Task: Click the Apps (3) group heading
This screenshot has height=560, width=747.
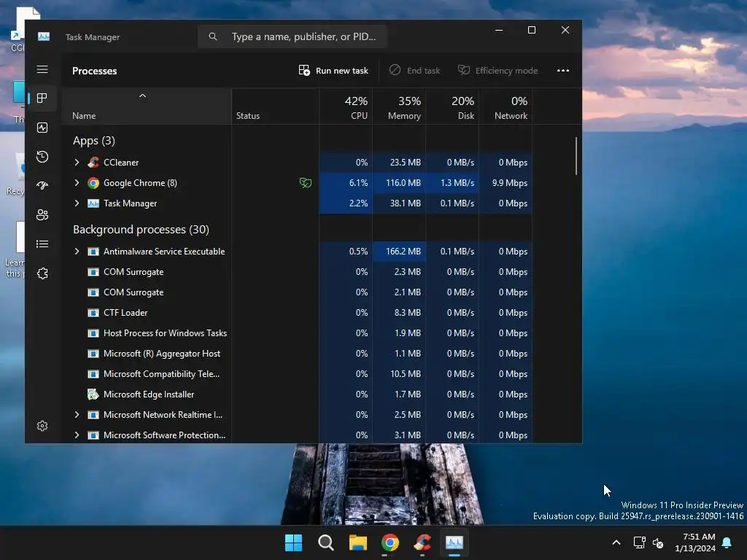Action: pos(94,141)
